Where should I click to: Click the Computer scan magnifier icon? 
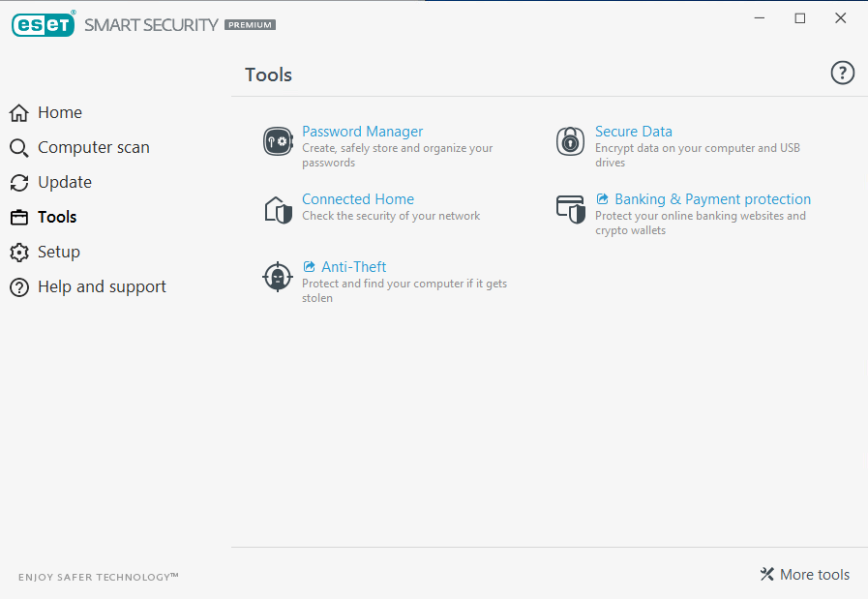18,148
